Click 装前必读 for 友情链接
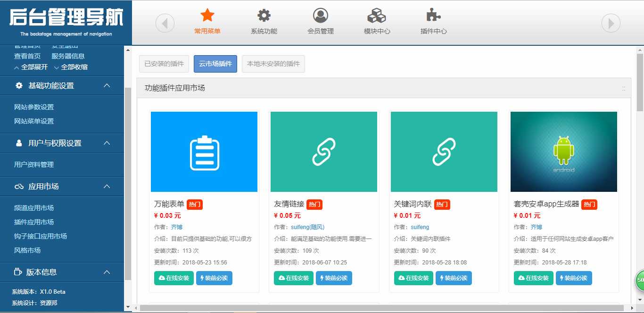This screenshot has height=313, width=644. [334, 278]
